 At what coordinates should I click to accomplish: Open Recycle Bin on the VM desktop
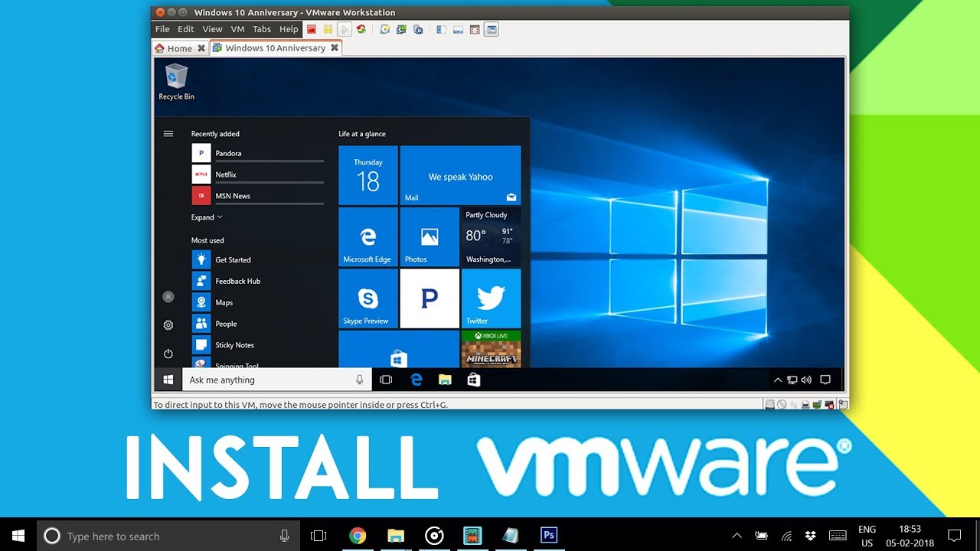coord(176,82)
